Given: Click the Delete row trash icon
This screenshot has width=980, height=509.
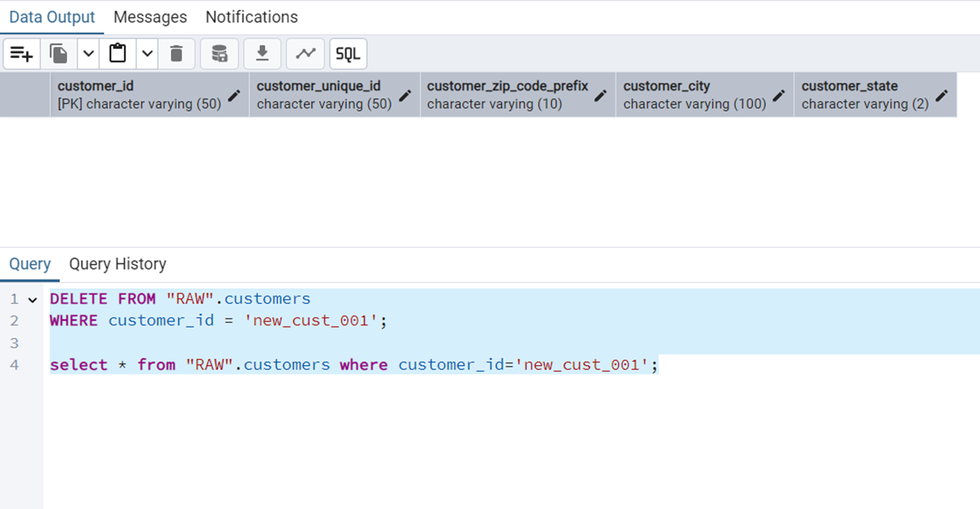Looking at the screenshot, I should coord(177,54).
